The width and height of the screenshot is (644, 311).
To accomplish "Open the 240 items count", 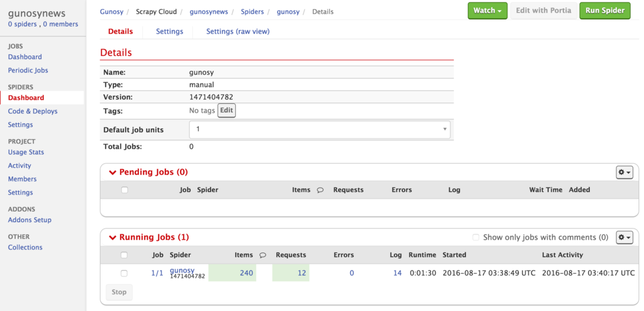I will pyautogui.click(x=247, y=273).
